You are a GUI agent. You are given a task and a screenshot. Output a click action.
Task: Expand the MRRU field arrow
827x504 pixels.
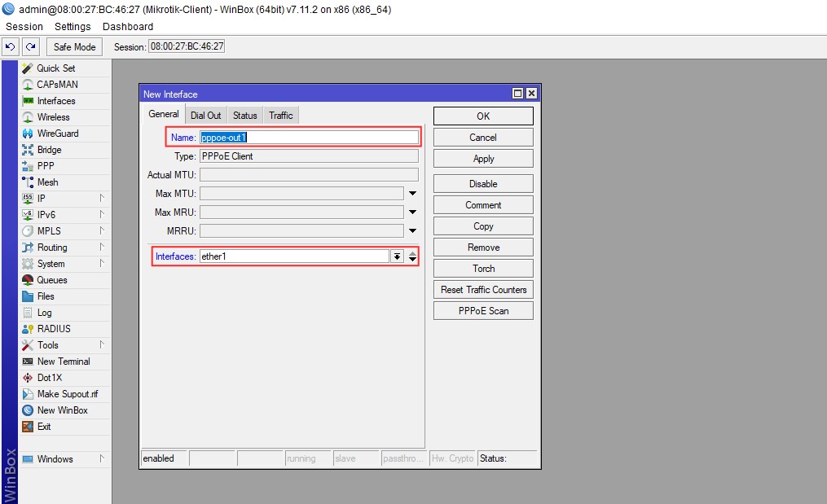[x=412, y=231]
